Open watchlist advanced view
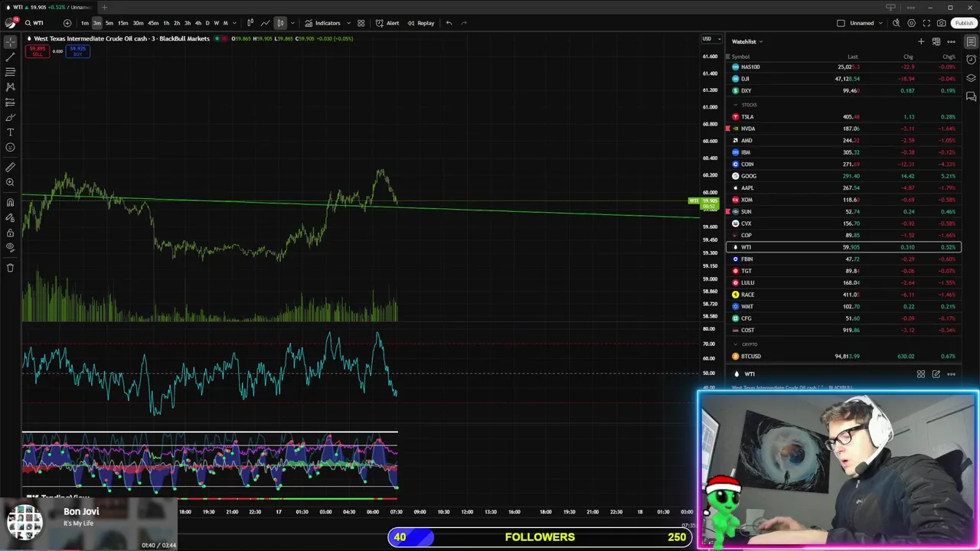Screen dimensions: 980x551 [936, 41]
